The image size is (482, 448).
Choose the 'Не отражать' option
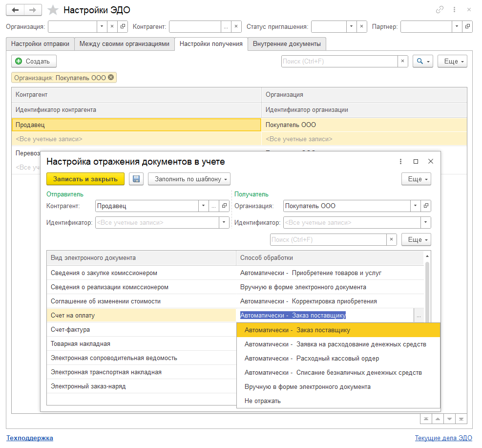[263, 401]
